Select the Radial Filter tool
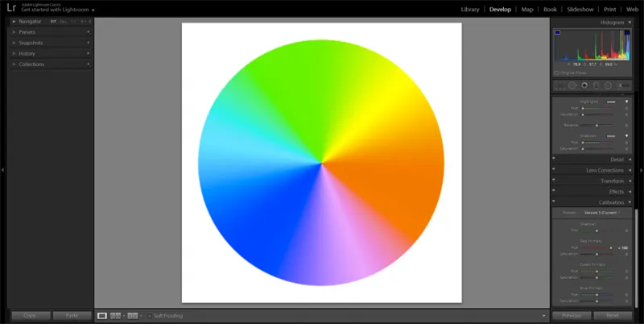 coord(608,85)
